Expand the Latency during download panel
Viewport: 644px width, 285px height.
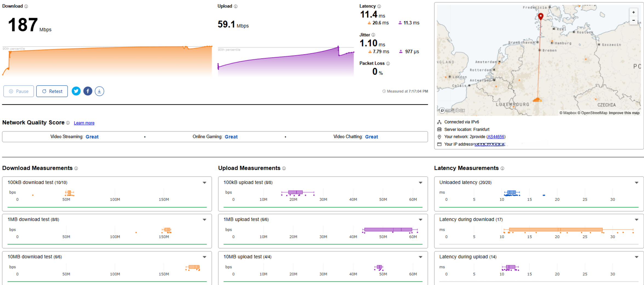pyautogui.click(x=637, y=220)
